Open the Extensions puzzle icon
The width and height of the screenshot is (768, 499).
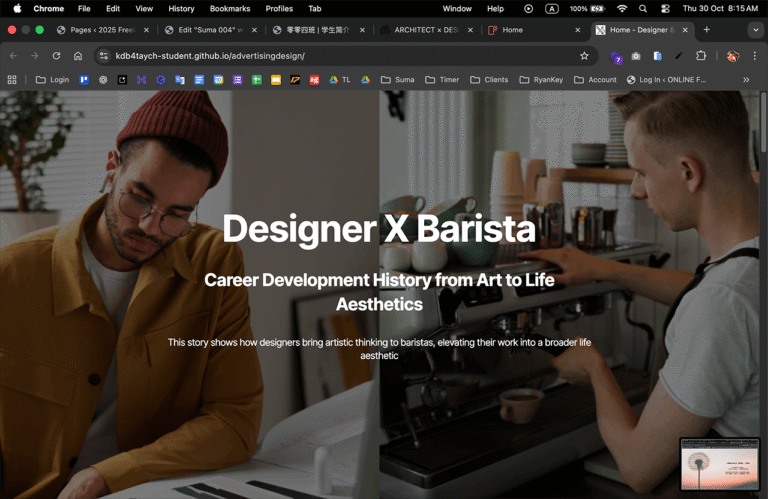pos(700,56)
